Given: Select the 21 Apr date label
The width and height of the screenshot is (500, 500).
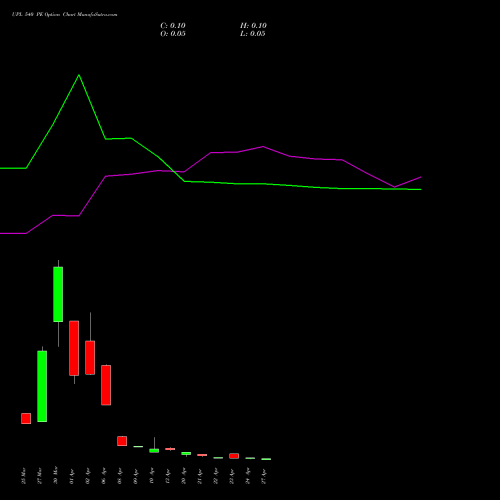Looking at the screenshot, I should [199, 476].
